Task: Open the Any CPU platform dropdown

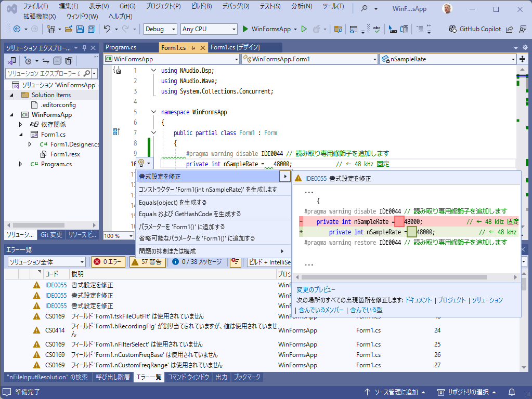Action: click(209, 29)
